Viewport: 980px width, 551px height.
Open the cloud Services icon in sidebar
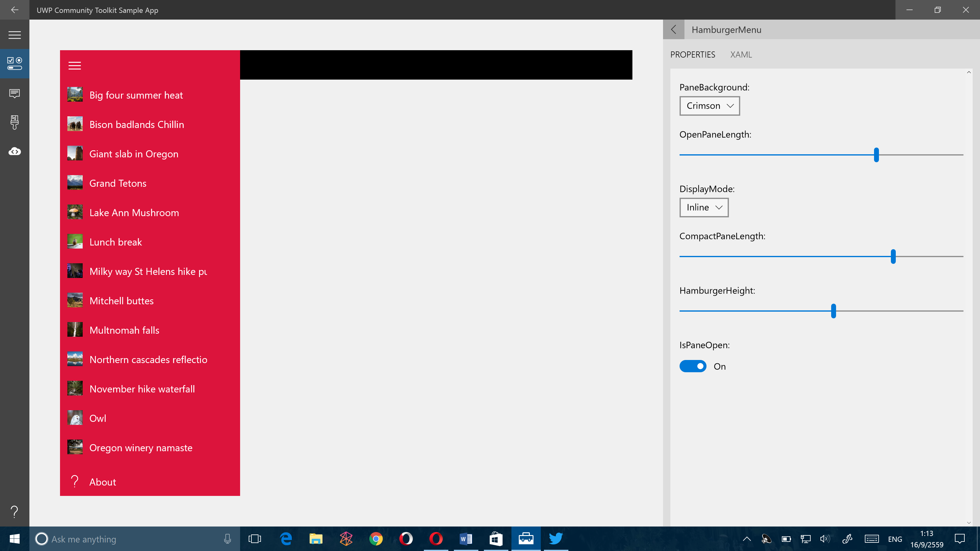[14, 151]
